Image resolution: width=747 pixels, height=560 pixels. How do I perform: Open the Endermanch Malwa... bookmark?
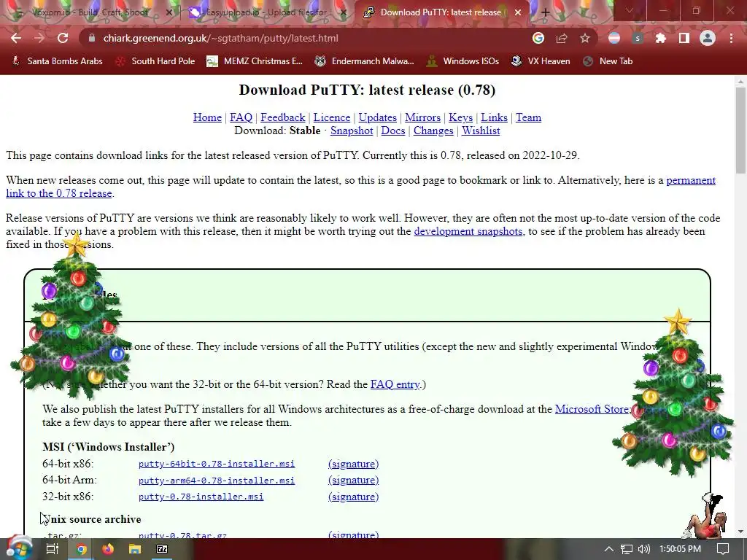365,61
